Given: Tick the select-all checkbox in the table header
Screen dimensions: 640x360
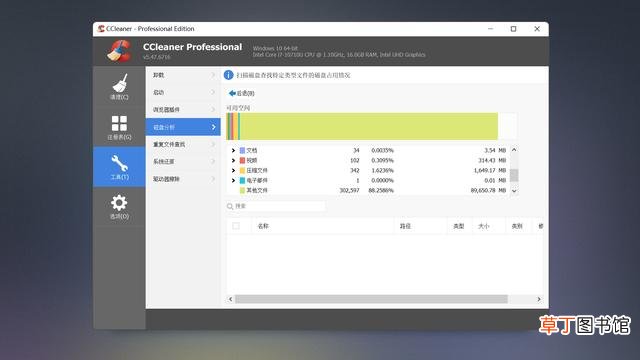Looking at the screenshot, I should coord(236,226).
